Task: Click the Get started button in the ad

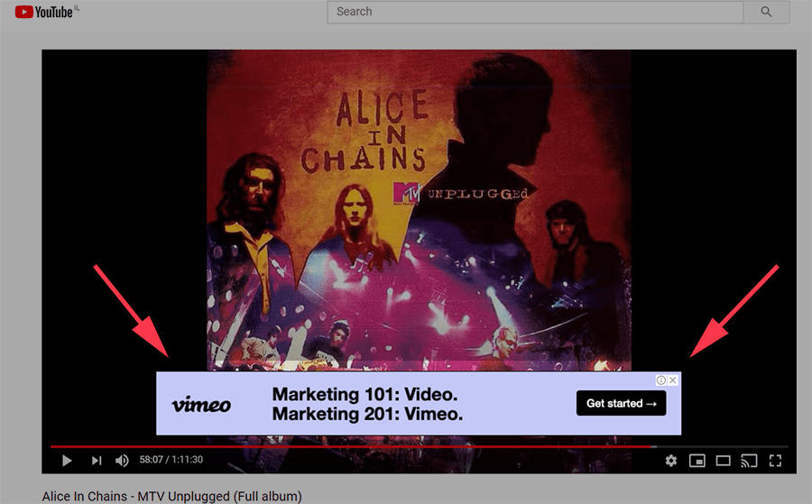Action: click(621, 403)
